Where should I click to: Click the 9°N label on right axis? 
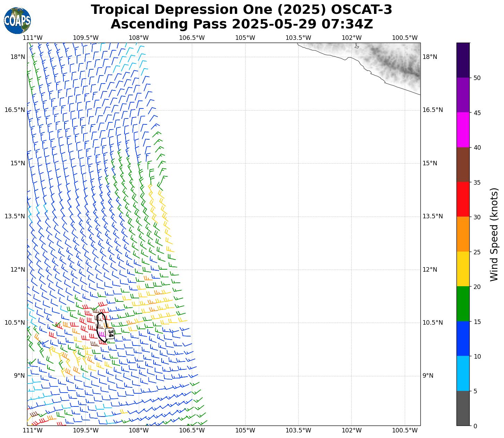coord(428,376)
